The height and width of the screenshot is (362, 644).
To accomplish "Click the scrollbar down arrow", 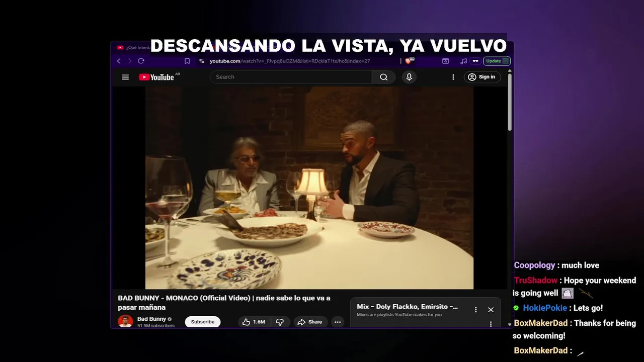I will click(510, 324).
